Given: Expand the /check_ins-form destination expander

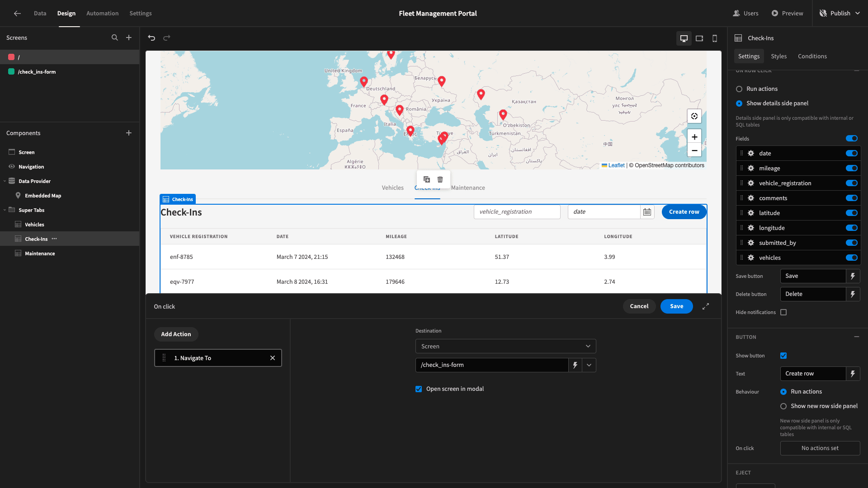Looking at the screenshot, I should tap(589, 365).
